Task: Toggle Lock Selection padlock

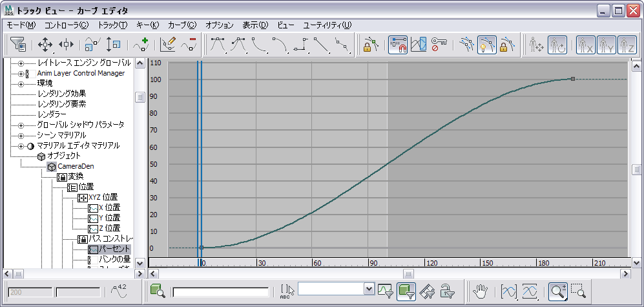Action: tap(370, 45)
